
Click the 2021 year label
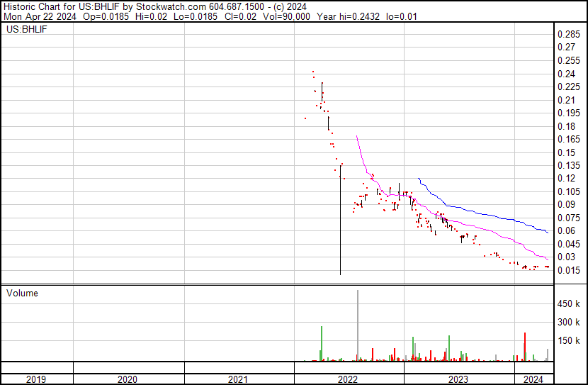click(x=239, y=379)
